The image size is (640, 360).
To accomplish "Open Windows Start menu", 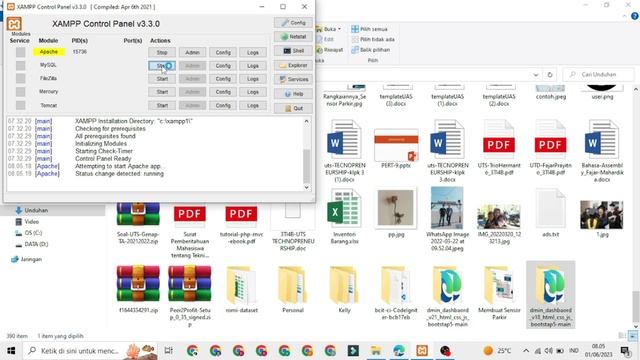I will pyautogui.click(x=11, y=351).
